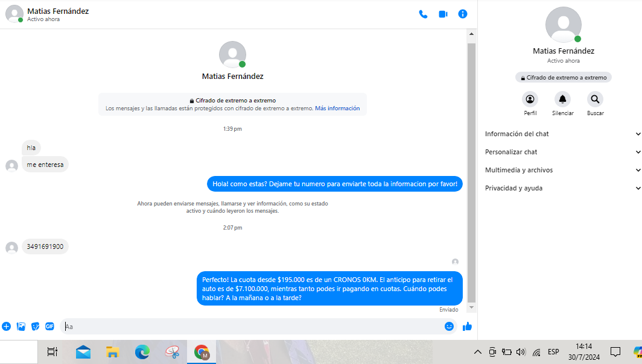
Task: Toggle the conversation information panel icon
Action: pos(463,14)
